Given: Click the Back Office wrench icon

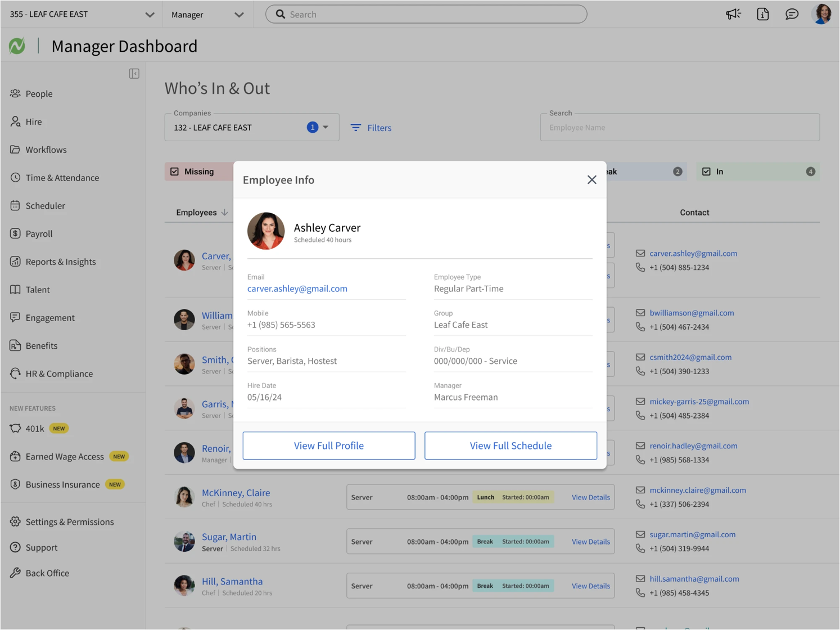Looking at the screenshot, I should pos(15,573).
